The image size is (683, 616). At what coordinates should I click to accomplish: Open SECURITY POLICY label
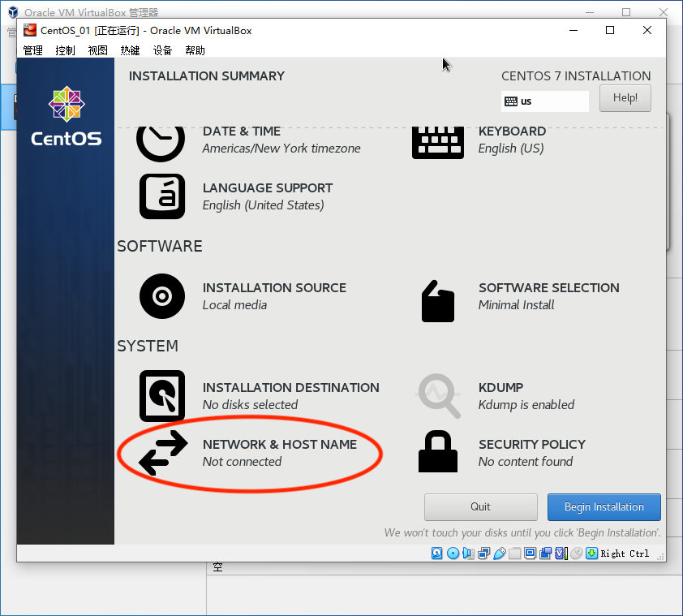[x=532, y=444]
